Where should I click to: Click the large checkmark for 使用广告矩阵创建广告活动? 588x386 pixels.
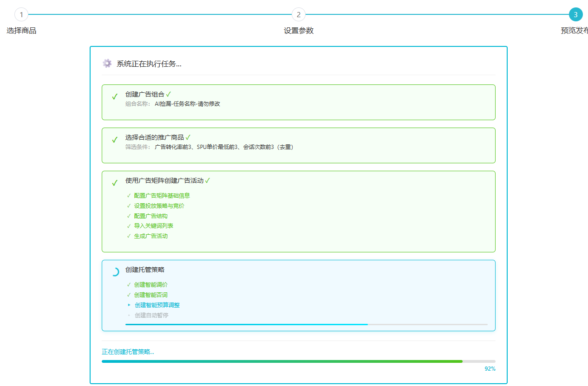[114, 183]
